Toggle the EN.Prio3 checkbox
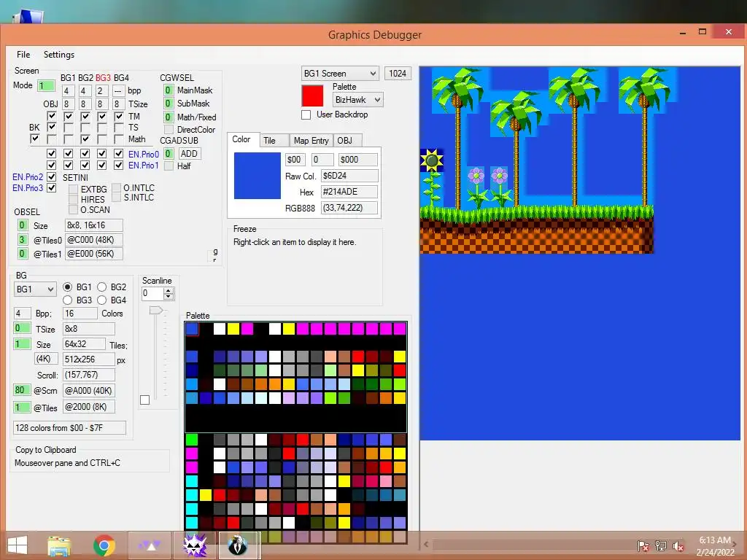Screen dimensions: 747x560 tap(52, 187)
